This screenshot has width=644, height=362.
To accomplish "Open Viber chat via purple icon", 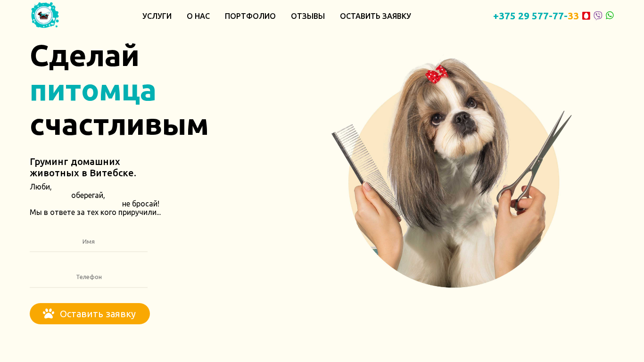I will 598,16.
